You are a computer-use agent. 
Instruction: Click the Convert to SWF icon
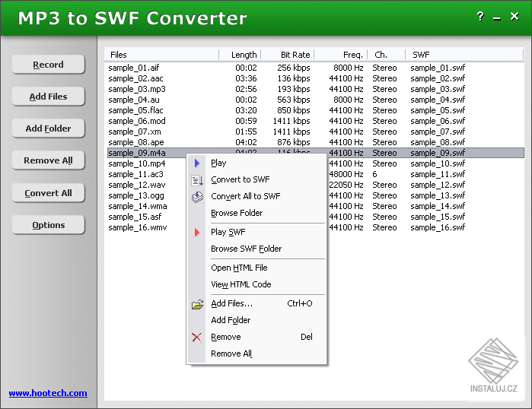coord(197,180)
